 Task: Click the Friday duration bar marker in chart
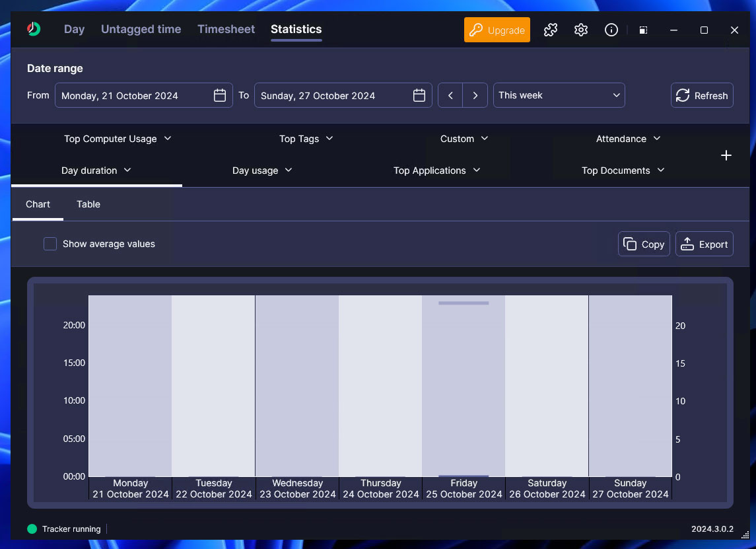tap(464, 303)
